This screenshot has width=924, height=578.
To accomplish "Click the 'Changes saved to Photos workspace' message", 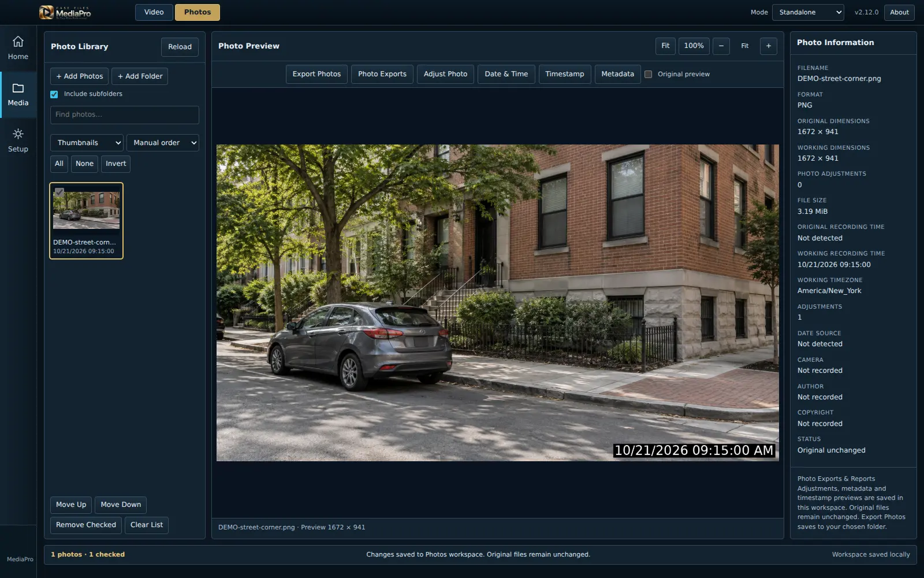I will [478, 554].
